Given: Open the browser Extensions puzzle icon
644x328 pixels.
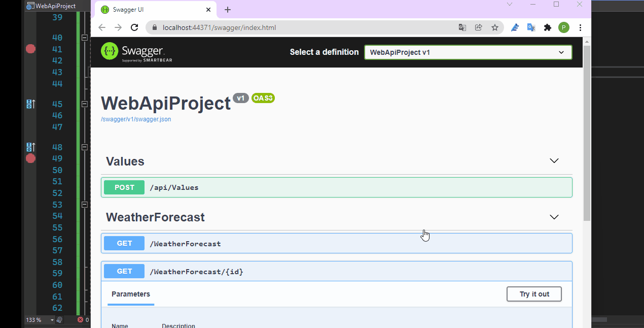Looking at the screenshot, I should click(x=548, y=27).
